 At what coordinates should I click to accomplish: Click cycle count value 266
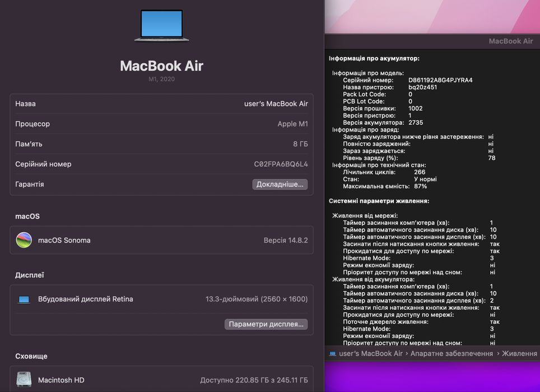(x=420, y=172)
